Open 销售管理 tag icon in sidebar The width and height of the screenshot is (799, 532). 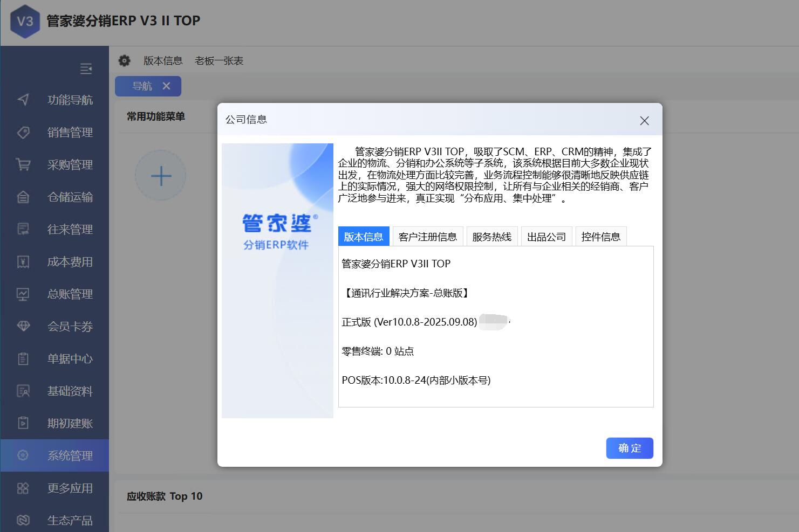(x=23, y=132)
